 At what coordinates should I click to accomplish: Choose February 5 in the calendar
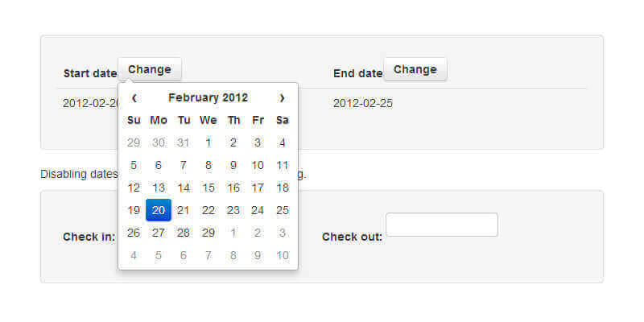click(x=134, y=165)
